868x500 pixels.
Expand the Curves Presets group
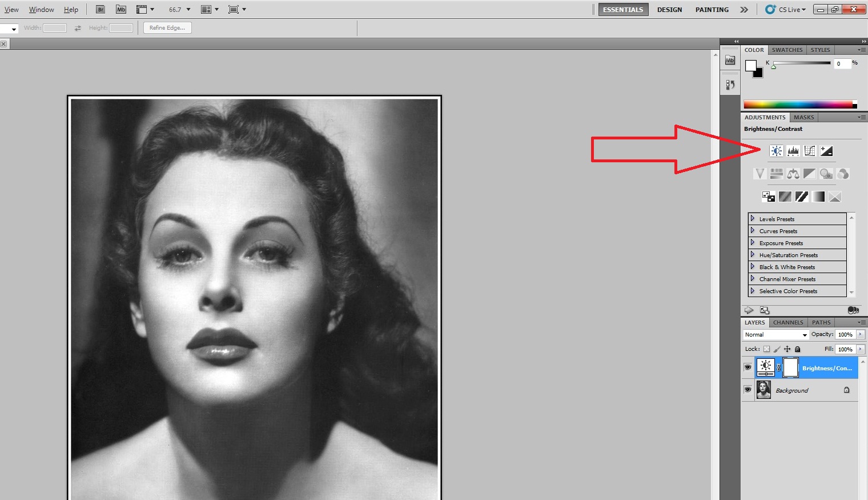point(754,231)
